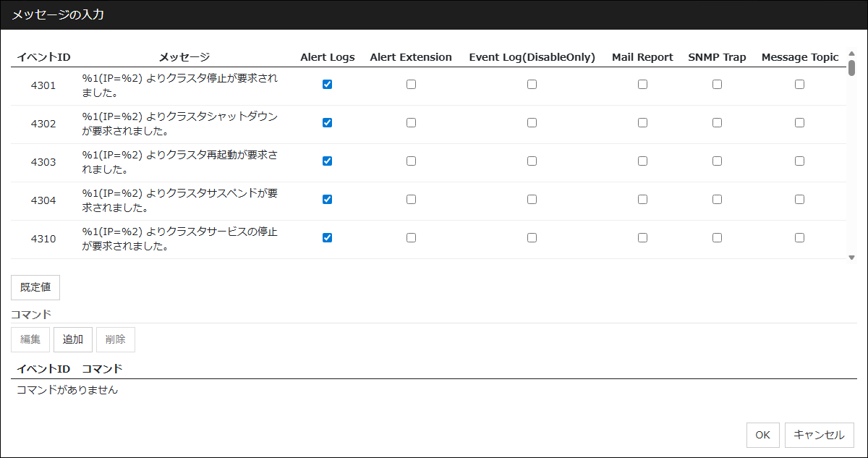Check Event Log(DisableOnly) for event 4303
868x458 pixels.
pyautogui.click(x=532, y=161)
